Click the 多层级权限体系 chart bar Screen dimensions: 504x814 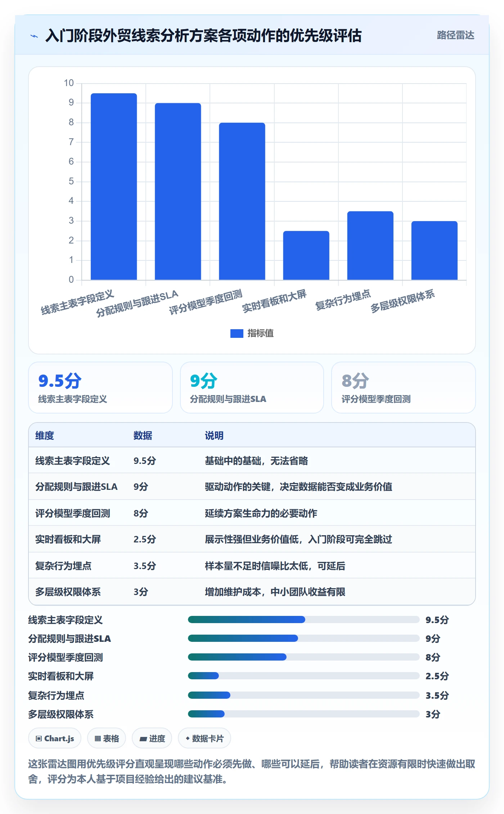434,250
